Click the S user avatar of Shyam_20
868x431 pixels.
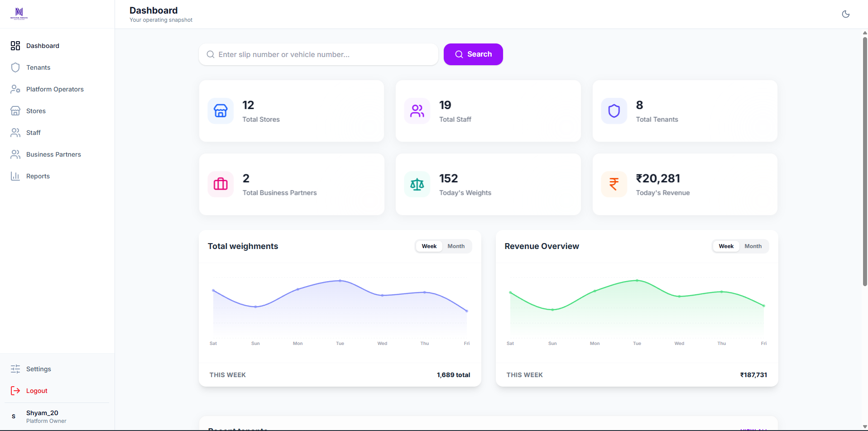point(14,417)
